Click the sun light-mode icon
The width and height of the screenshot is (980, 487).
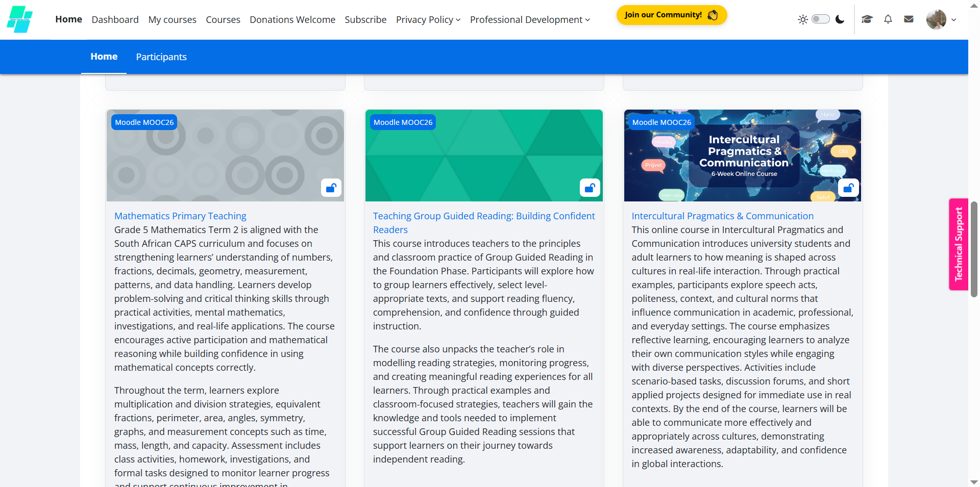pyautogui.click(x=803, y=19)
